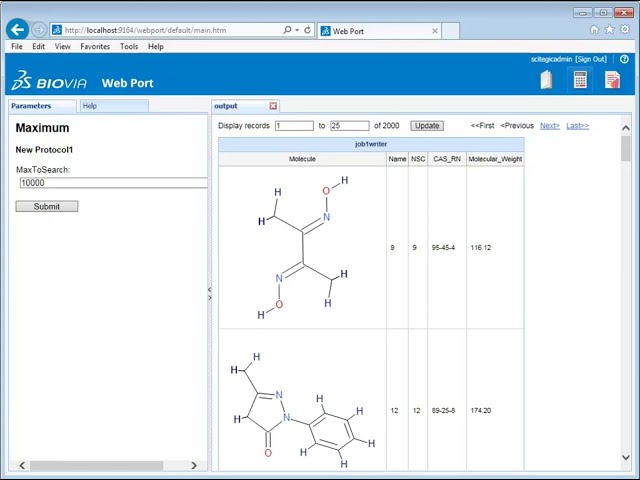Image resolution: width=640 pixels, height=480 pixels.
Task: Open the Edit menu
Action: tap(39, 47)
